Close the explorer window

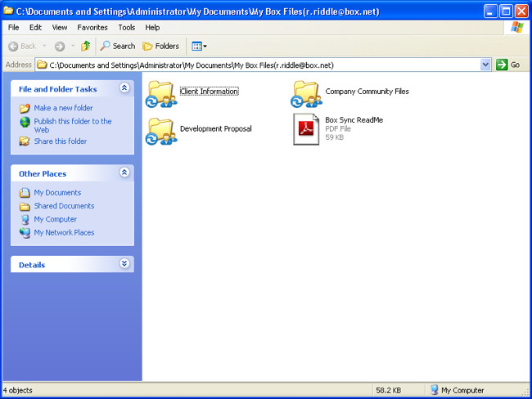(521, 11)
